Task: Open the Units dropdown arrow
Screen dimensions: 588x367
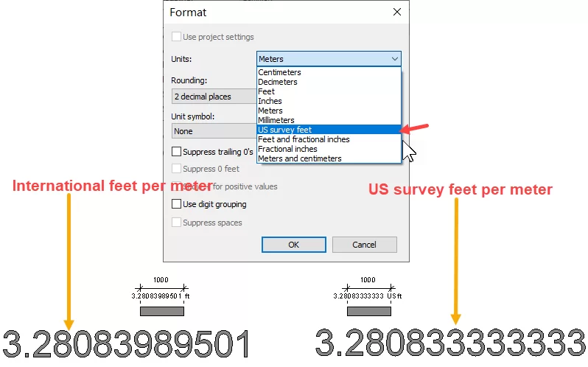Action: point(395,59)
